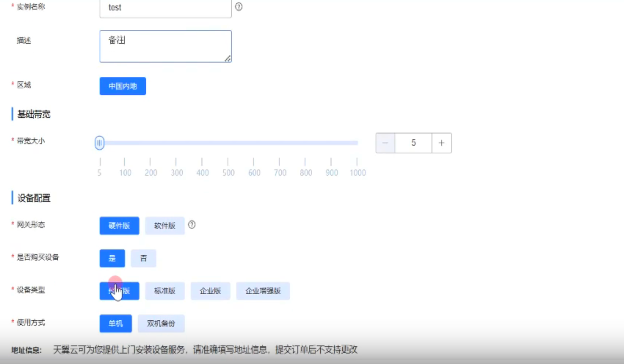This screenshot has width=624, height=364.
Task: Select 硬件版 gateway form
Action: click(x=119, y=226)
